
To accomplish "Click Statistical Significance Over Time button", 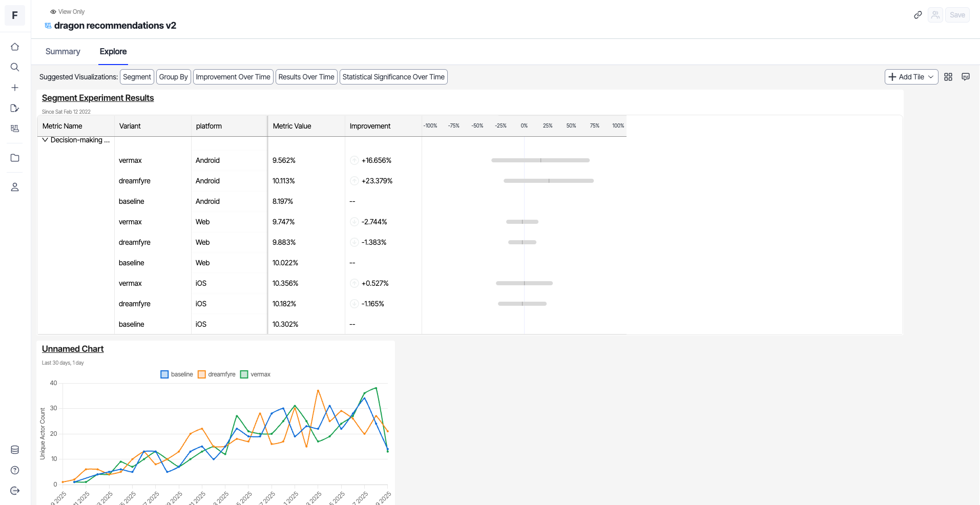I will coord(393,77).
